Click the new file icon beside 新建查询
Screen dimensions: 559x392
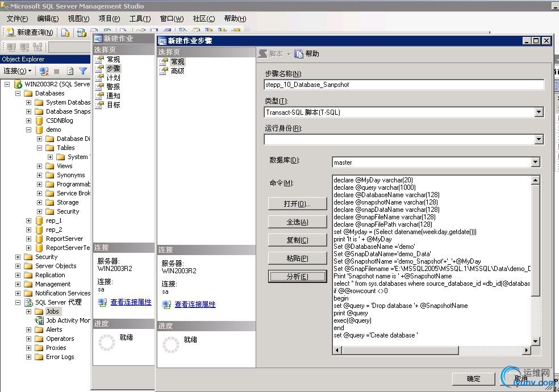(x=65, y=33)
